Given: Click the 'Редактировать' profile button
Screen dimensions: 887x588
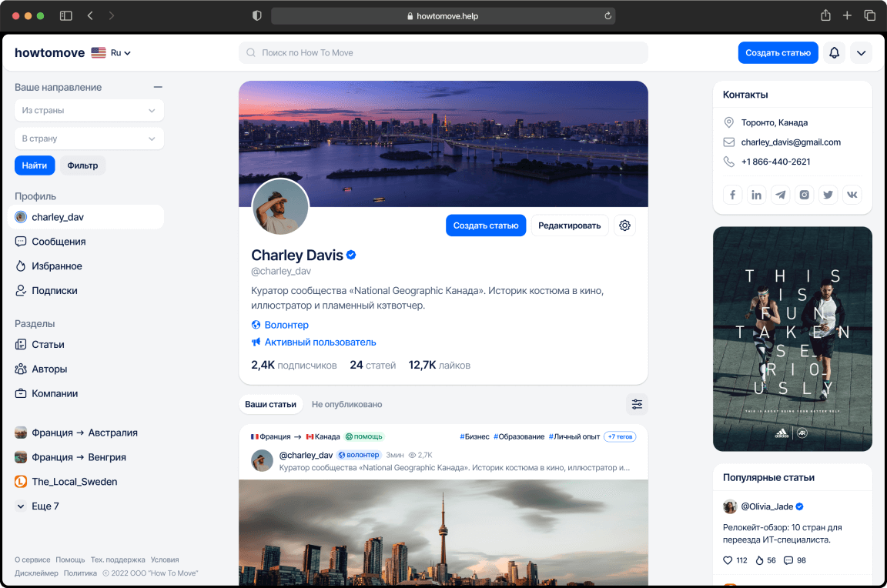Looking at the screenshot, I should coord(569,226).
